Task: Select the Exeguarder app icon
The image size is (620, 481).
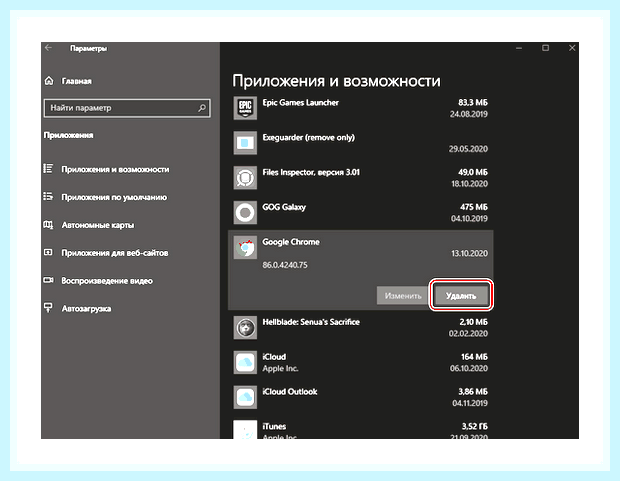Action: (245, 143)
